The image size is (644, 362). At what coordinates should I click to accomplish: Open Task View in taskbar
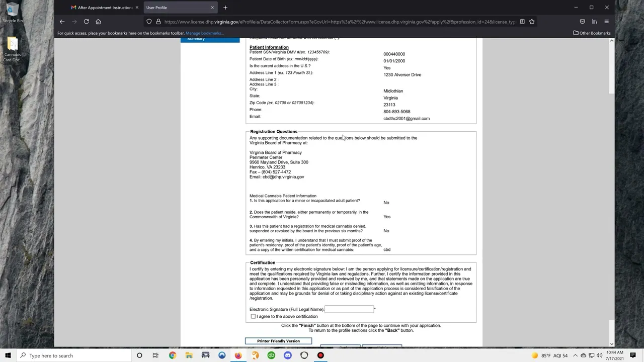(x=155, y=355)
